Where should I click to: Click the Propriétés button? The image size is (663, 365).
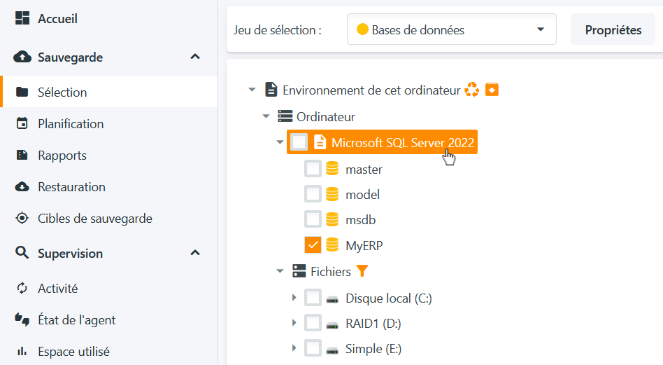613,30
